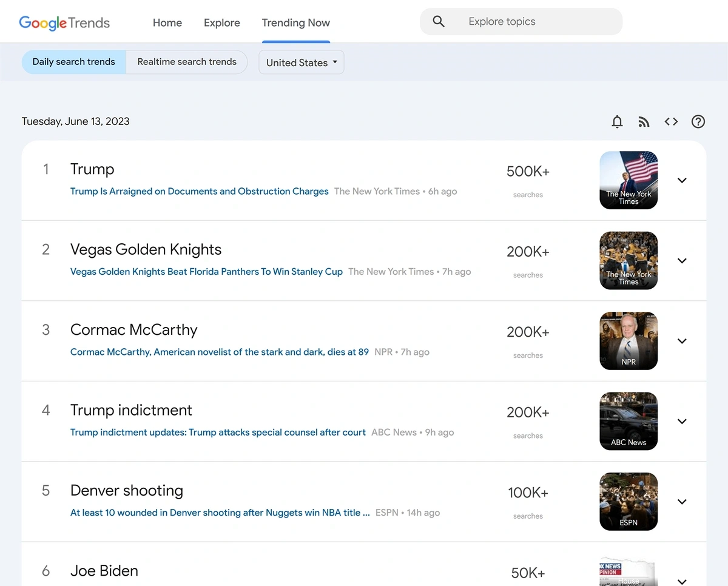
Task: Open Vegas Golden Knights Stanley Cup article
Action: (x=206, y=272)
